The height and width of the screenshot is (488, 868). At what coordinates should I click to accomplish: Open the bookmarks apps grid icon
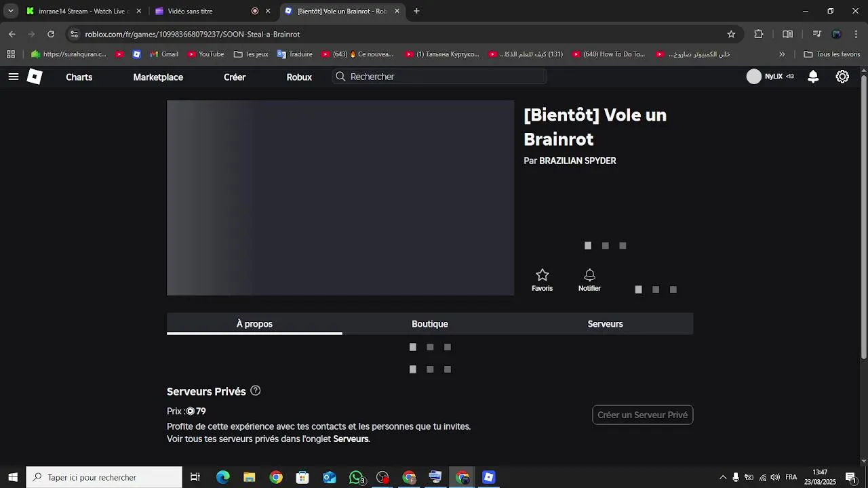tap(11, 54)
